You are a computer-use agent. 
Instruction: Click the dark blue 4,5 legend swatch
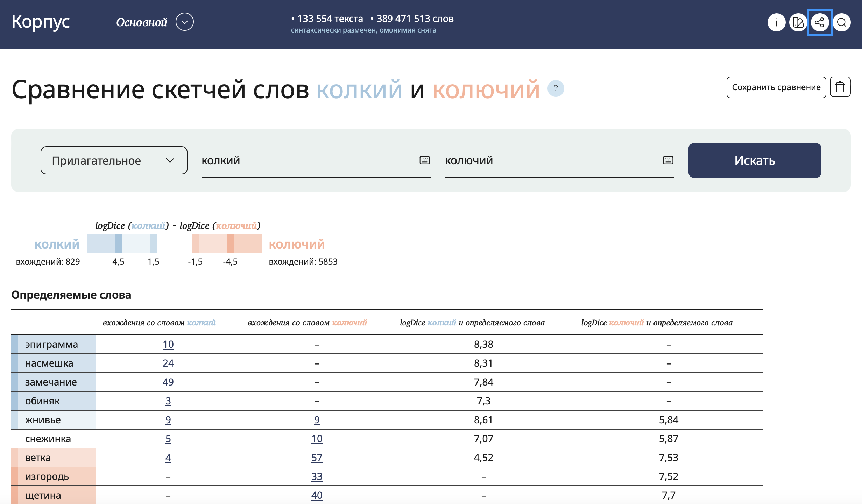[x=119, y=244]
